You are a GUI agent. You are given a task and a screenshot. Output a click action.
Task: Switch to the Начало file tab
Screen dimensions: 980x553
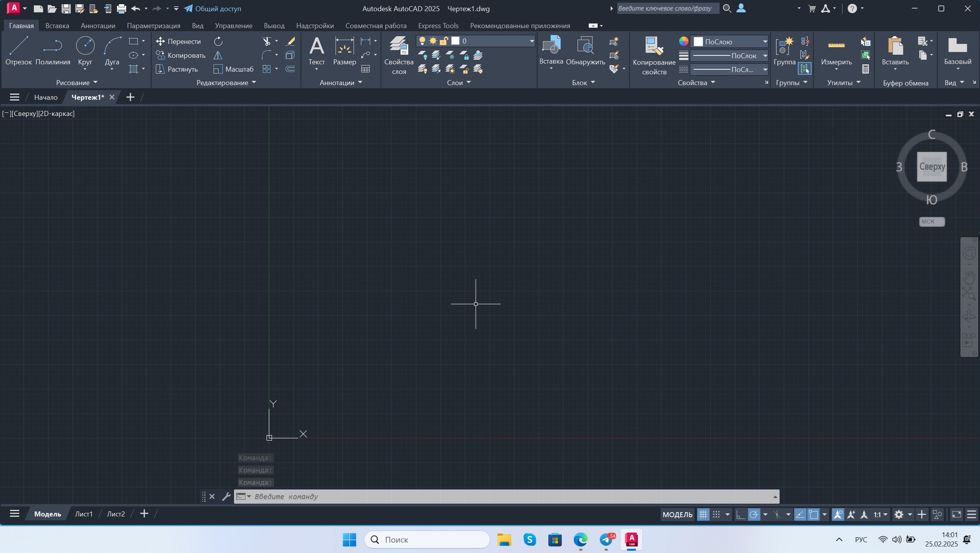[x=46, y=97]
